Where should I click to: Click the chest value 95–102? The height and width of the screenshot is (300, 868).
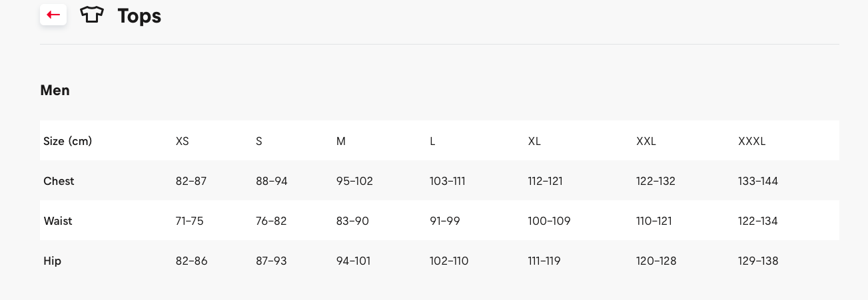pyautogui.click(x=354, y=181)
